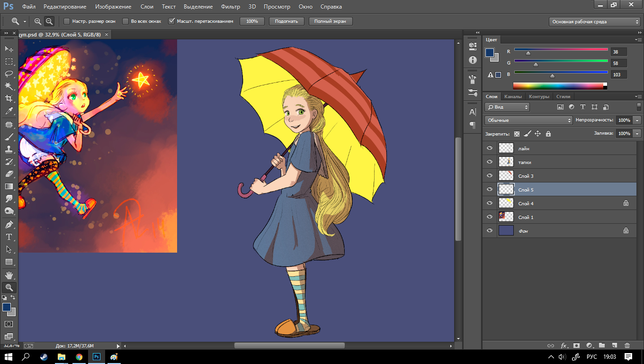Enable the zoom all windows checkbox
Image resolution: width=644 pixels, height=364 pixels.
pyautogui.click(x=125, y=21)
